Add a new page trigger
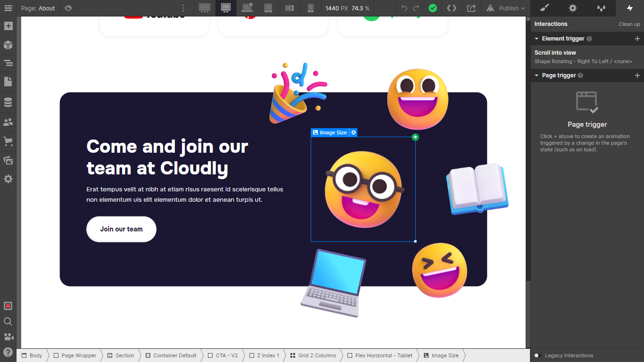This screenshot has height=362, width=644. point(637,75)
